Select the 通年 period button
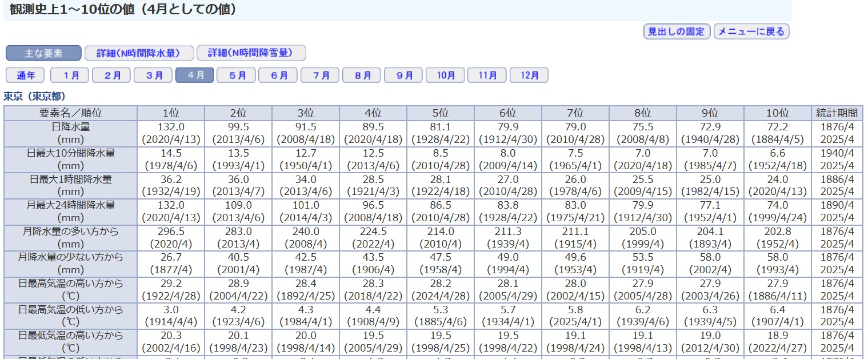Screen dimensions: 868x359 coord(26,75)
